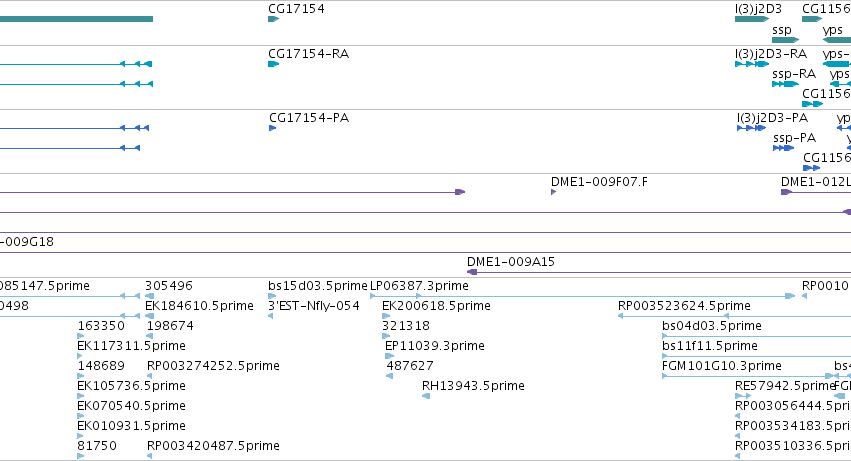Open the EK070540.5prime EST
This screenshot has height=461, width=851.
point(131,406)
